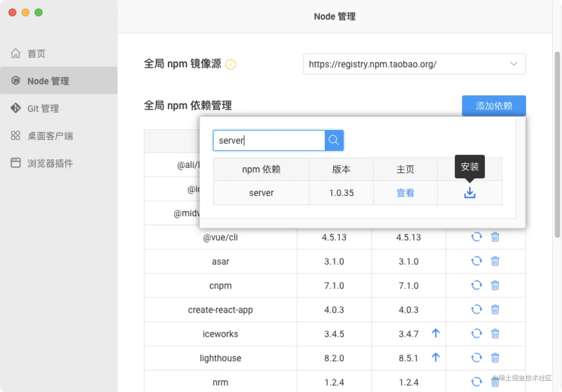
Task: Click the info icon next to 全局 npm 镜像源
Action: coord(231,64)
